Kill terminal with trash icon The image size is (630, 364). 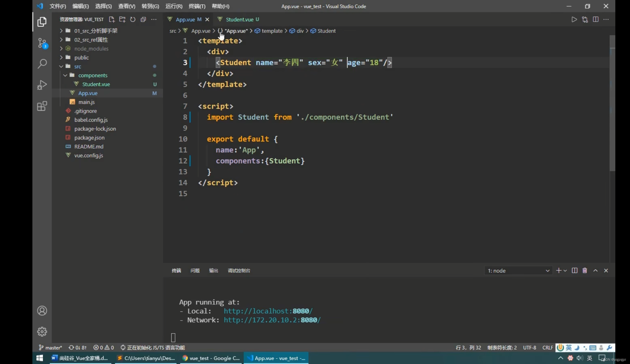tap(585, 270)
